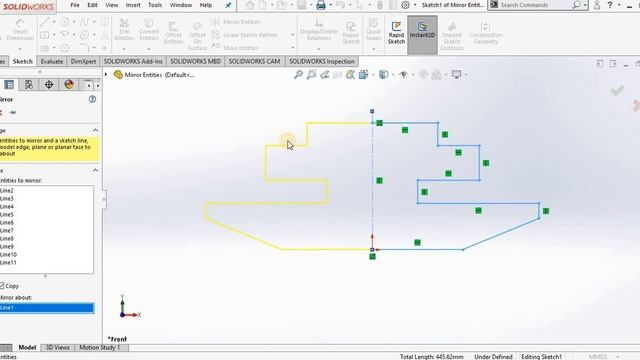
Task: Select Line1 in Mirror about box
Action: coord(47,308)
